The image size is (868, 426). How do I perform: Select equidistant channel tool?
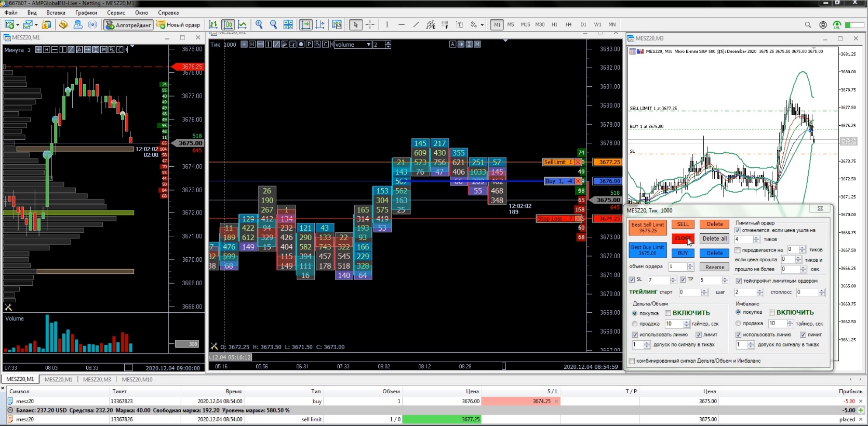(431, 24)
